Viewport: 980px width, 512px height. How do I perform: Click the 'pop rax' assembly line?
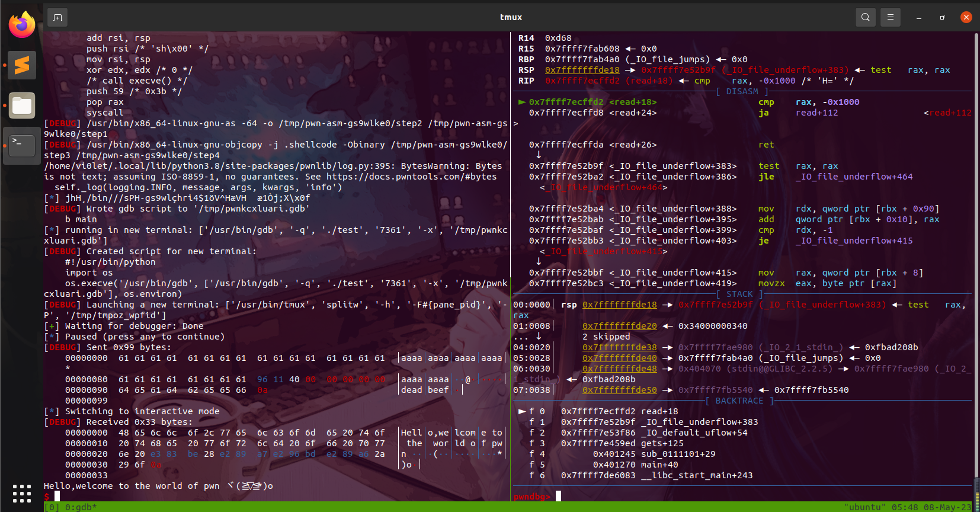pos(105,102)
